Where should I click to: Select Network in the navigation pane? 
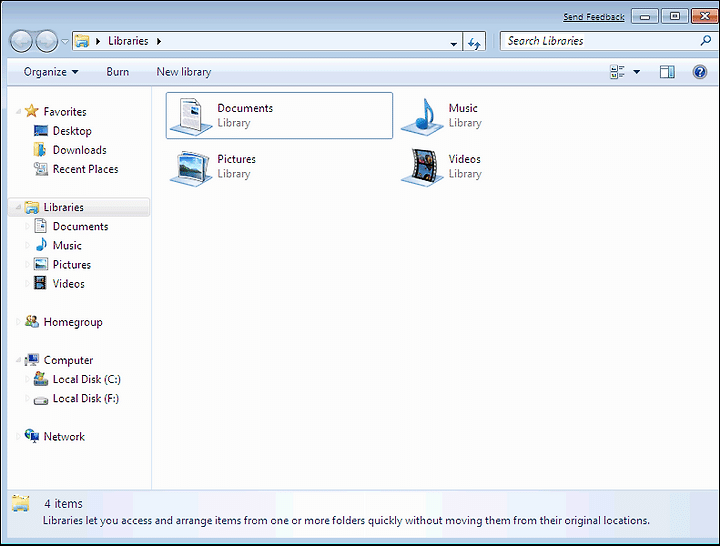[64, 437]
